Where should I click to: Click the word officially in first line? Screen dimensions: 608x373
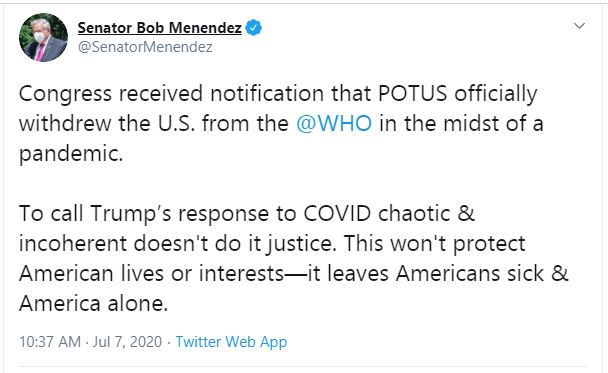click(496, 95)
